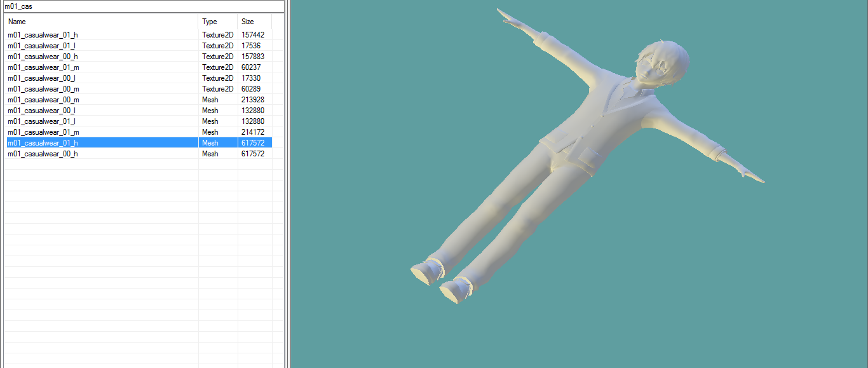The width and height of the screenshot is (868, 368).
Task: Click the search field containing m01_cas
Action: click(x=142, y=6)
